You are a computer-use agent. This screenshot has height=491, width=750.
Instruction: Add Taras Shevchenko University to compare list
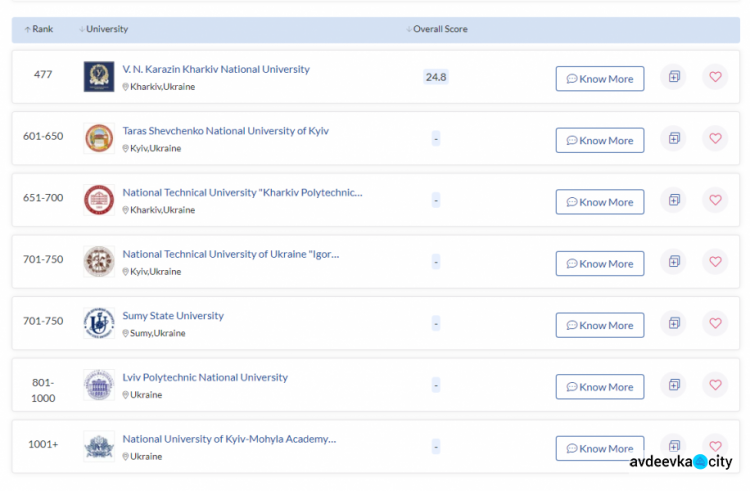(x=674, y=139)
